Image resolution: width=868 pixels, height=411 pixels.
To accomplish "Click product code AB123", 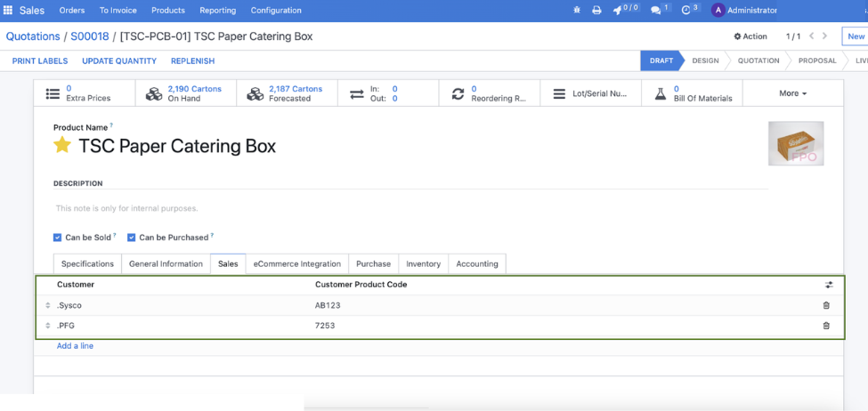I will click(x=328, y=305).
